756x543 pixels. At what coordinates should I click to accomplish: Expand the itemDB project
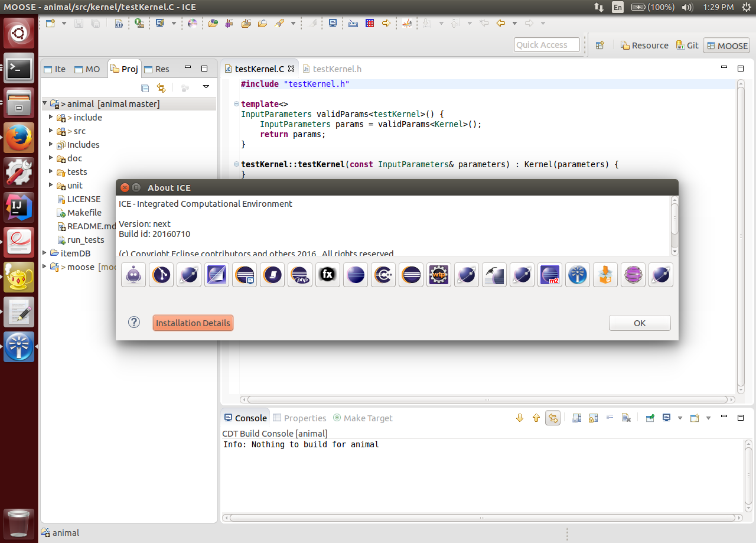click(44, 253)
